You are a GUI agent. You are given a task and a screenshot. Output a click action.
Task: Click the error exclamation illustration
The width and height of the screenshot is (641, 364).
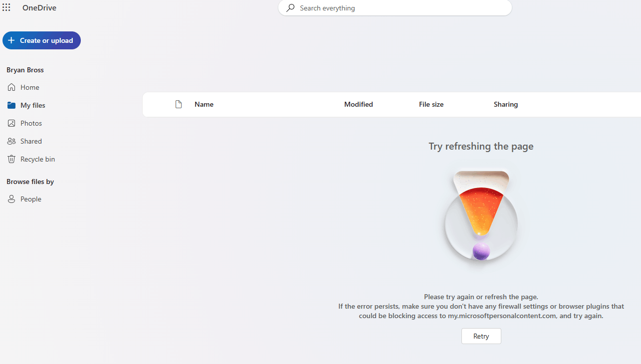pos(481,215)
